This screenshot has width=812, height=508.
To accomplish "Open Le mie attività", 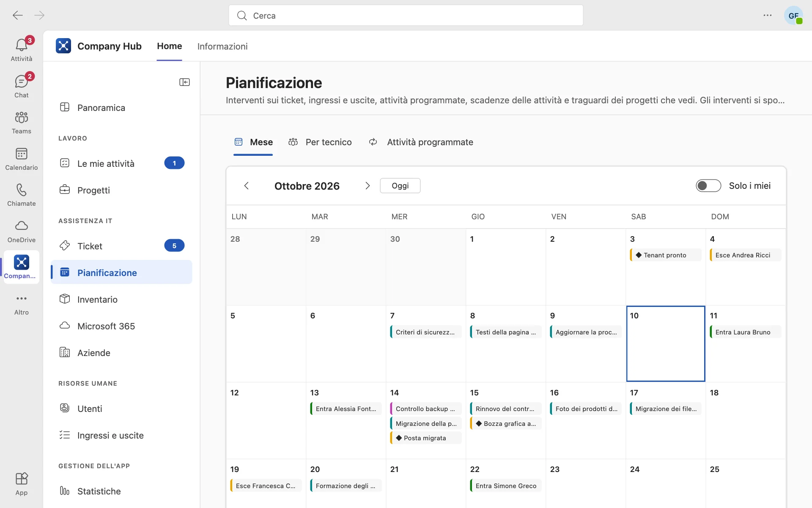I will (x=121, y=163).
